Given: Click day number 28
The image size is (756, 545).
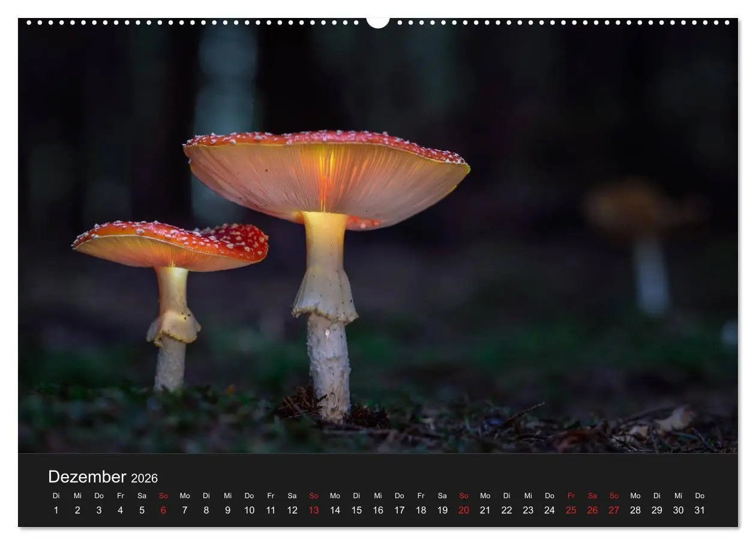Looking at the screenshot, I should pyautogui.click(x=635, y=510).
